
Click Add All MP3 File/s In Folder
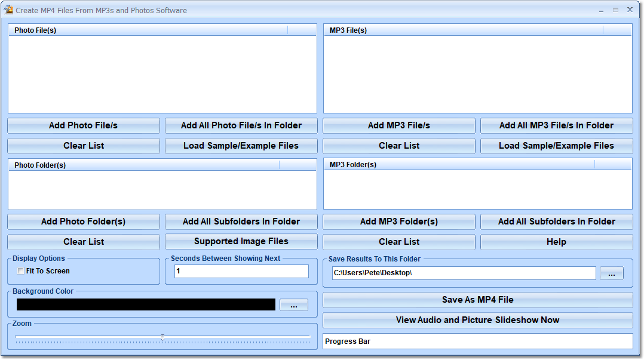pyautogui.click(x=556, y=125)
